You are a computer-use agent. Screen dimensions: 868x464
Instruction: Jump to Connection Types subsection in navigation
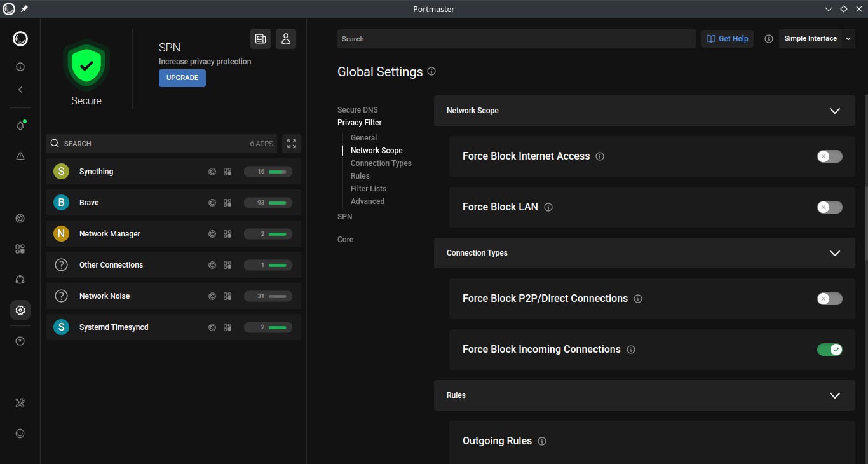click(381, 163)
